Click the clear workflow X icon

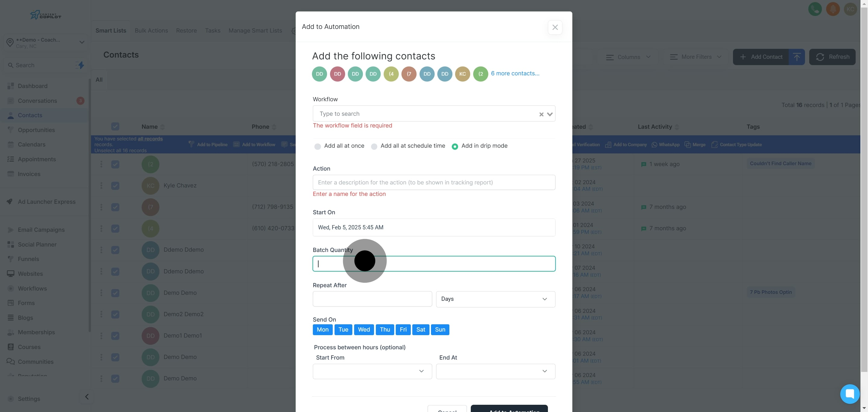541,114
